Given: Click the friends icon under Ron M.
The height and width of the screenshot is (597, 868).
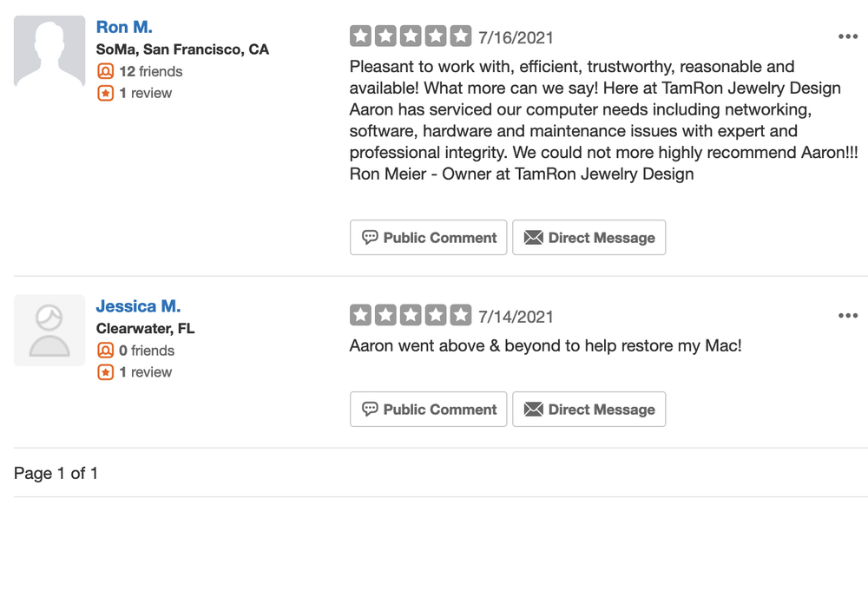Looking at the screenshot, I should pos(105,71).
